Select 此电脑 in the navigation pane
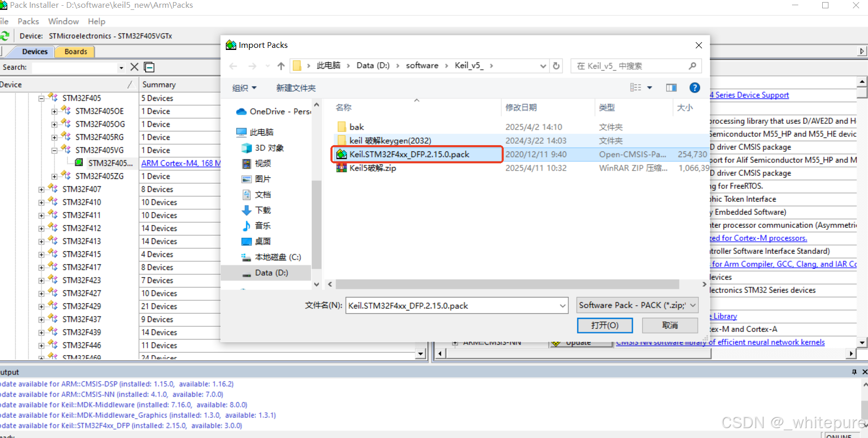This screenshot has width=868, height=438. (x=255, y=132)
